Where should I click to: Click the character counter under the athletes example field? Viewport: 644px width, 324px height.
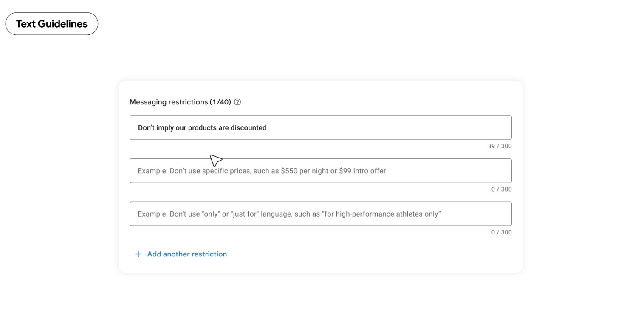501,232
